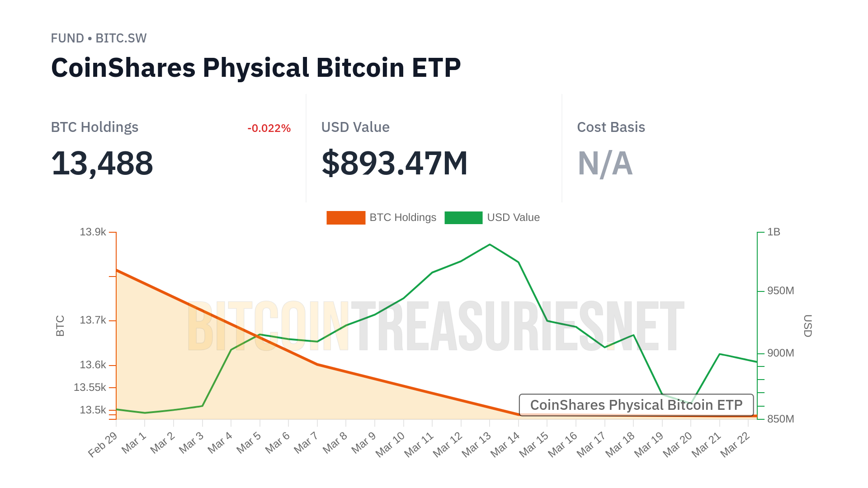Click the CoinShares Physical Bitcoin ETP heading
The height and width of the screenshot is (488, 868).
[x=256, y=68]
